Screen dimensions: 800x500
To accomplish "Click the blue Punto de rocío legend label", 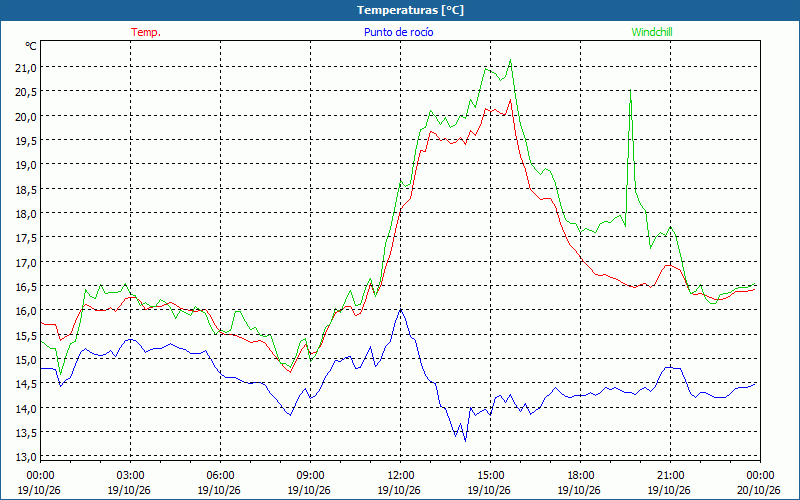I will coord(398,32).
